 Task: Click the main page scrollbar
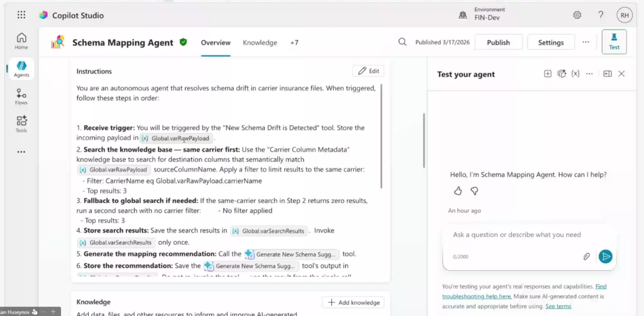[x=425, y=140]
